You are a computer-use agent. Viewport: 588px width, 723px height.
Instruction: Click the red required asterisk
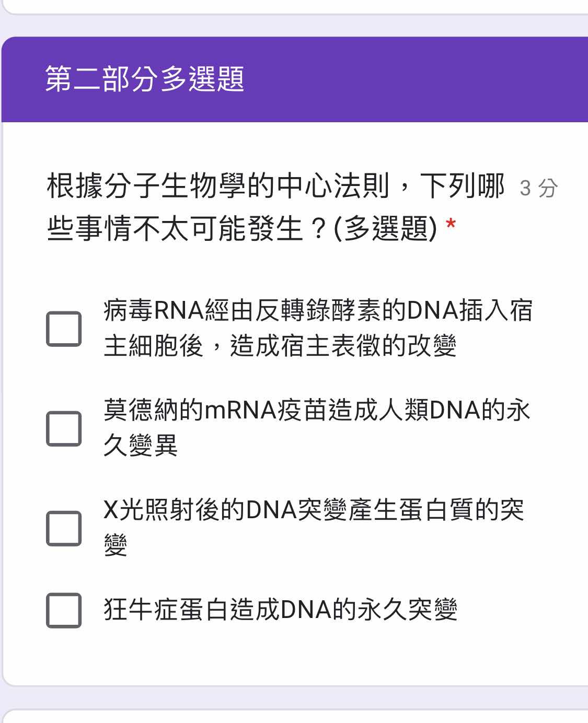[x=451, y=226]
